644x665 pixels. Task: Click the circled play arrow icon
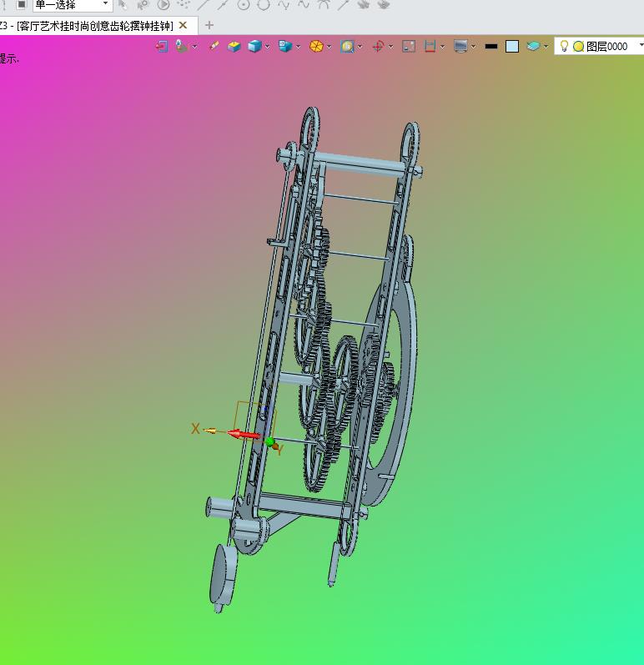point(164,5)
